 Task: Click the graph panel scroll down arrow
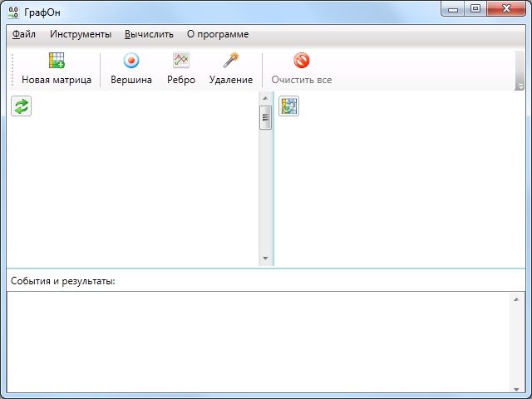point(265,259)
